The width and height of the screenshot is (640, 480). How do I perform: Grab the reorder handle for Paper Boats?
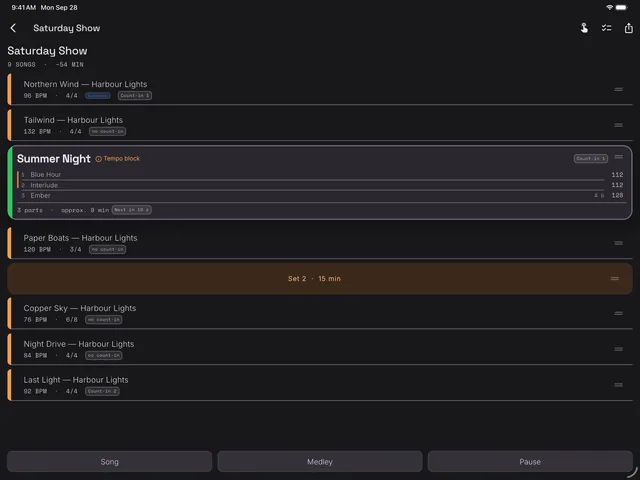(x=618, y=243)
